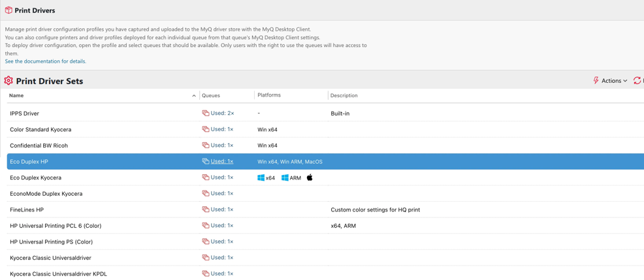Open Used: 1× link for Eco Duplex HP
Image resolution: width=644 pixels, height=280 pixels.
click(x=221, y=161)
